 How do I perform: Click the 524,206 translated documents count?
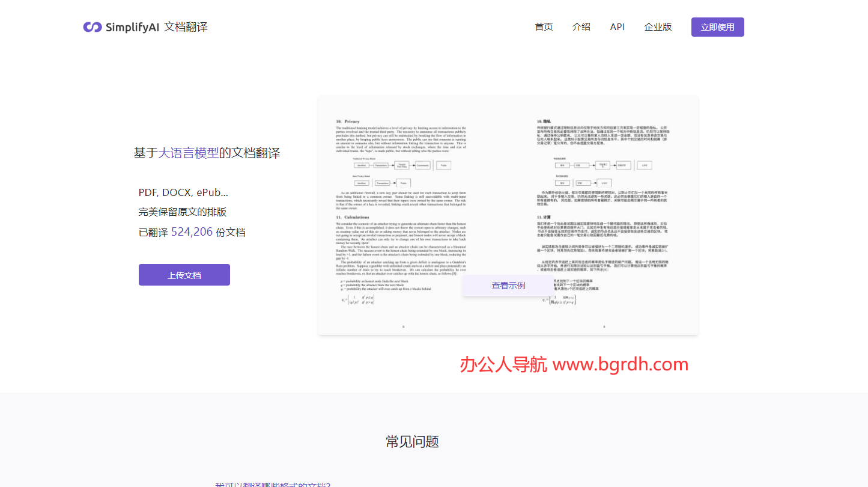pyautogui.click(x=192, y=232)
